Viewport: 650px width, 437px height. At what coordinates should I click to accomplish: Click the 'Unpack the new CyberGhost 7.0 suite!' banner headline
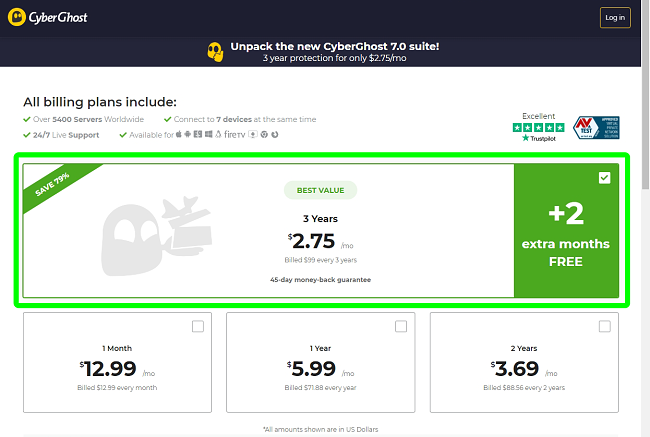335,46
